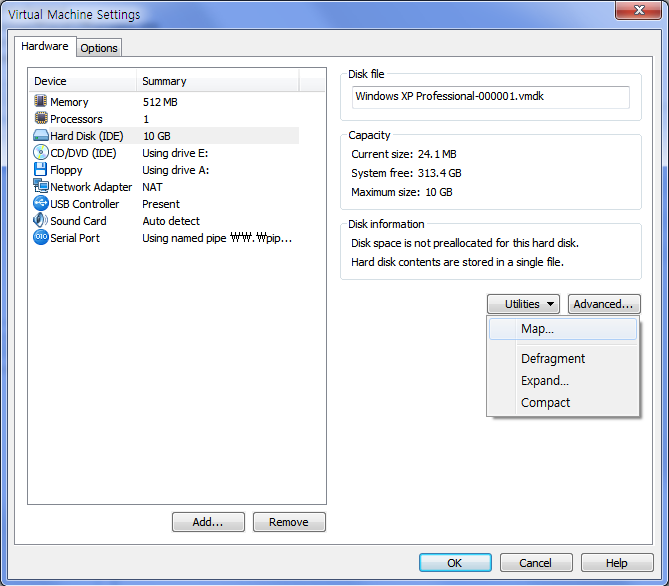Click the Current size 24.1 MB text
Viewport: 669px width, 586px height.
pos(404,154)
